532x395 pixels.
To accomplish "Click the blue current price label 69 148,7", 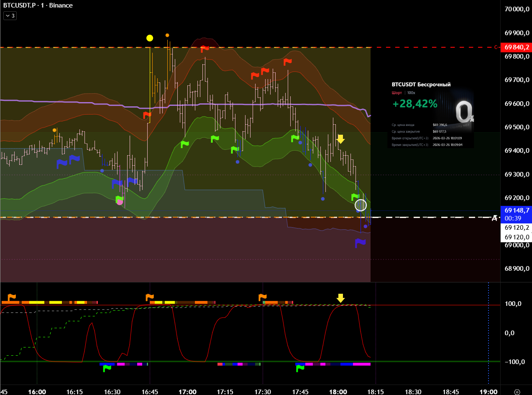I will pyautogui.click(x=517, y=210).
